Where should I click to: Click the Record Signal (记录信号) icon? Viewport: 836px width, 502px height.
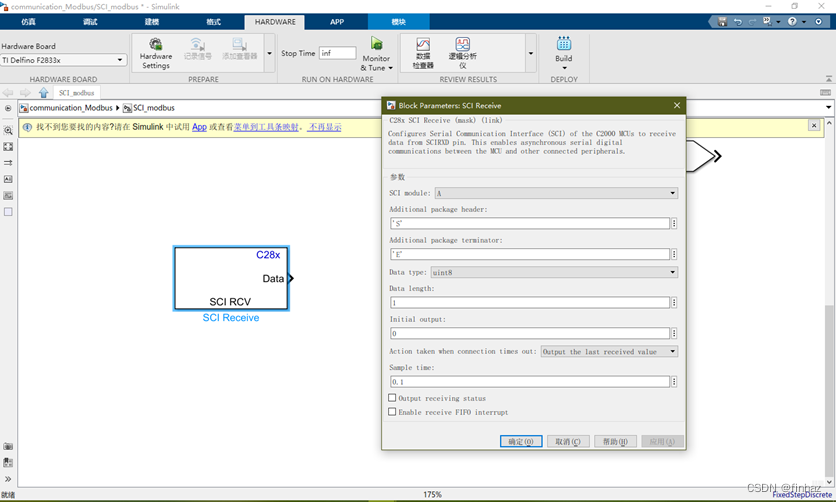point(197,48)
